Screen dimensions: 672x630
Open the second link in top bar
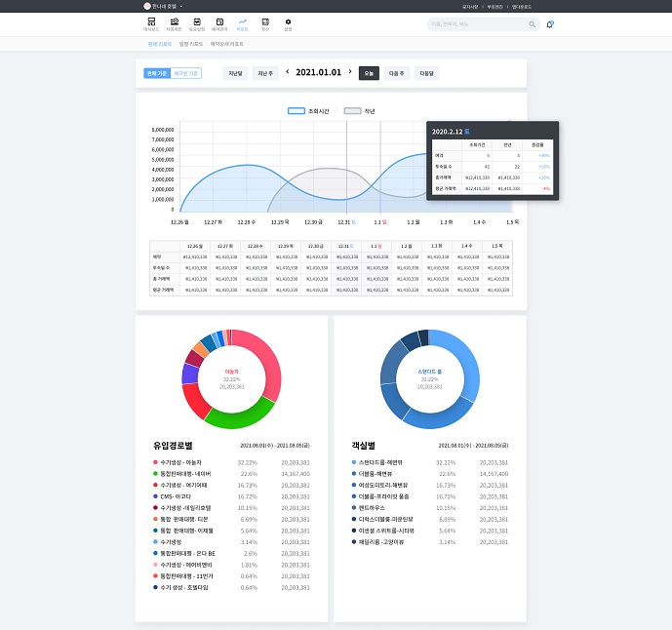click(x=495, y=7)
